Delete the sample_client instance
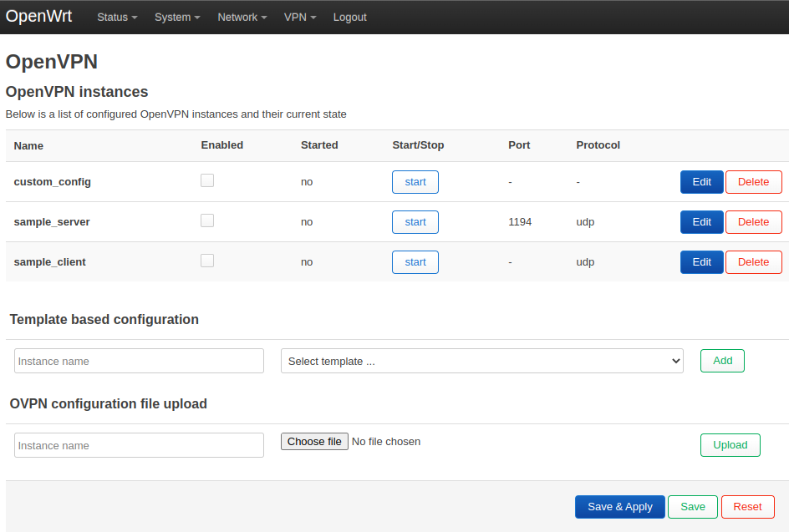 pyautogui.click(x=753, y=262)
